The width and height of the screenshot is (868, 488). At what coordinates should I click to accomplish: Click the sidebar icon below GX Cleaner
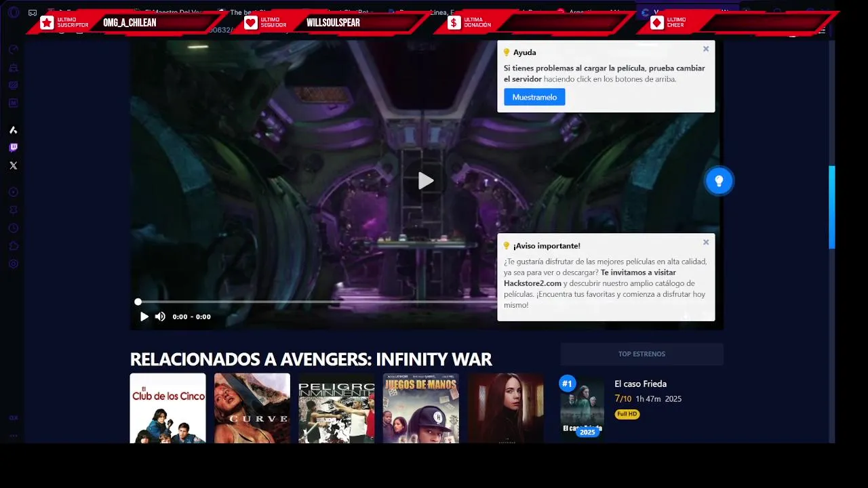coord(13,85)
